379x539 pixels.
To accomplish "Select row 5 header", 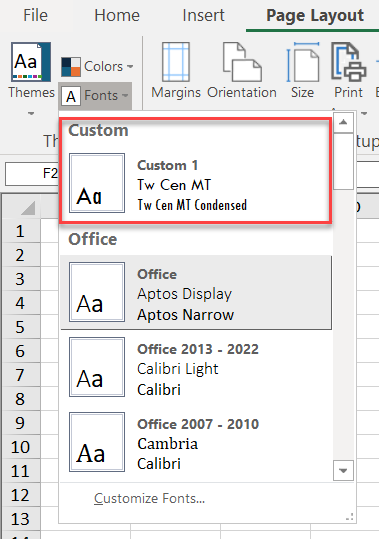I will 20,327.
